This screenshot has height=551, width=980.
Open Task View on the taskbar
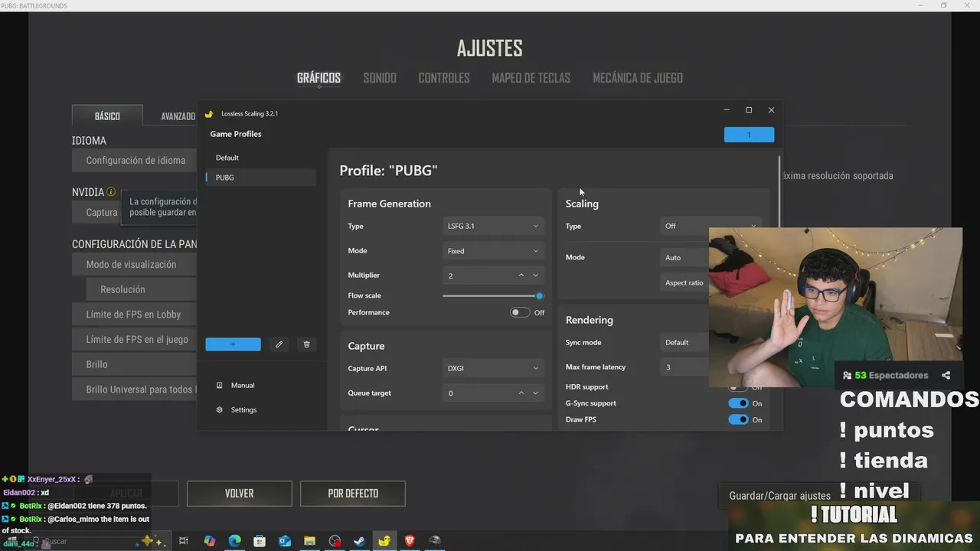click(x=184, y=540)
